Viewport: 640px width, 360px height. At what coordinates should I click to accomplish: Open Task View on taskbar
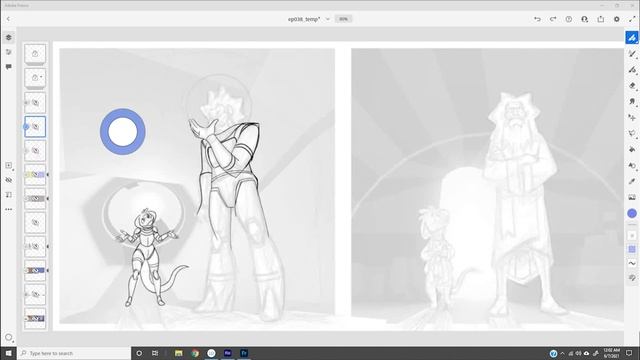coord(155,353)
